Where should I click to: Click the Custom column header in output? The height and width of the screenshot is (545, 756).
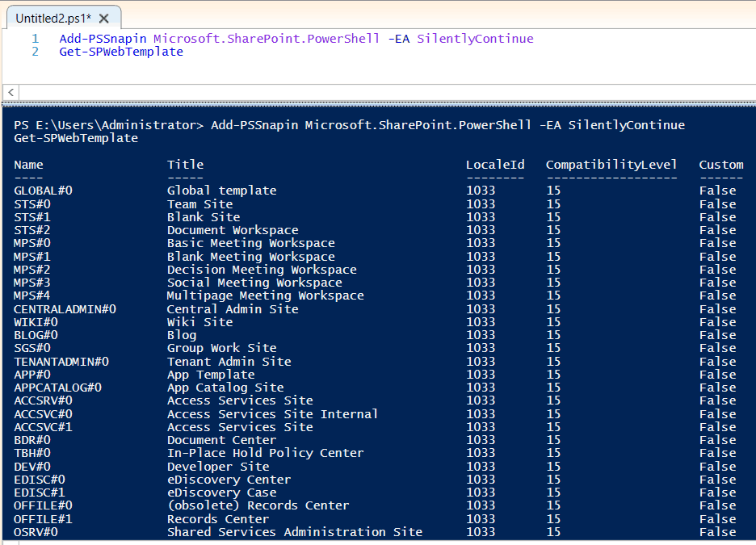pos(720,164)
